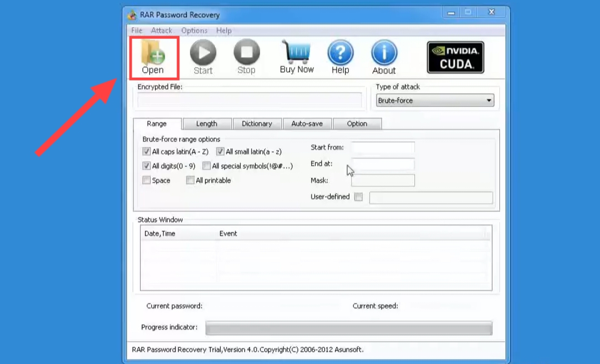The width and height of the screenshot is (600, 364).
Task: Click the version copyright status bar text
Action: click(x=248, y=350)
